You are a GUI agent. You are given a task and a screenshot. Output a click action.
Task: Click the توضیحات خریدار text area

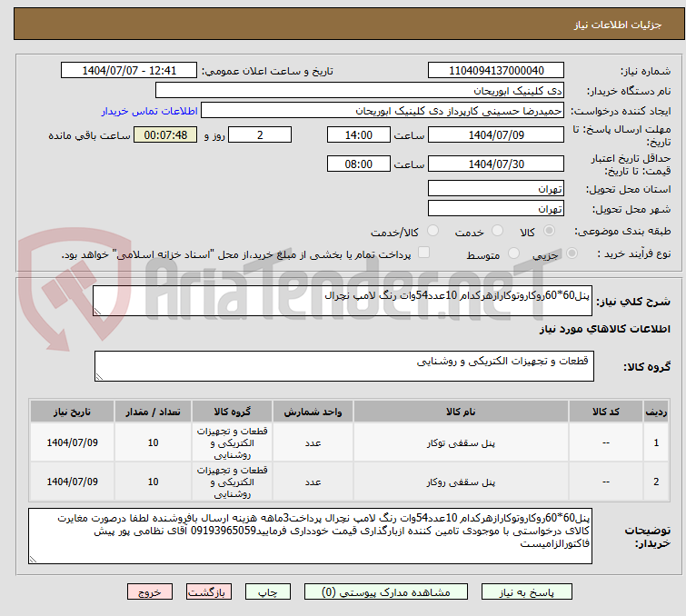pyautogui.click(x=310, y=536)
